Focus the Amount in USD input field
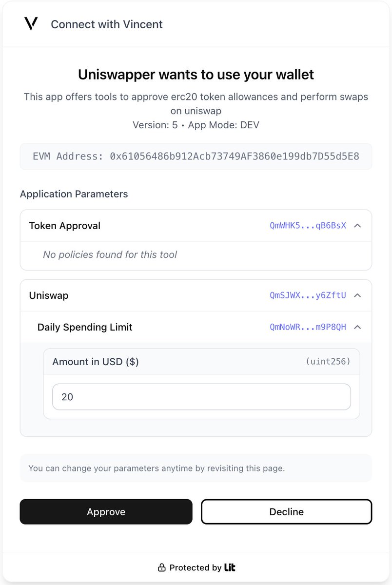Screen dimensions: 392x585 coord(201,397)
